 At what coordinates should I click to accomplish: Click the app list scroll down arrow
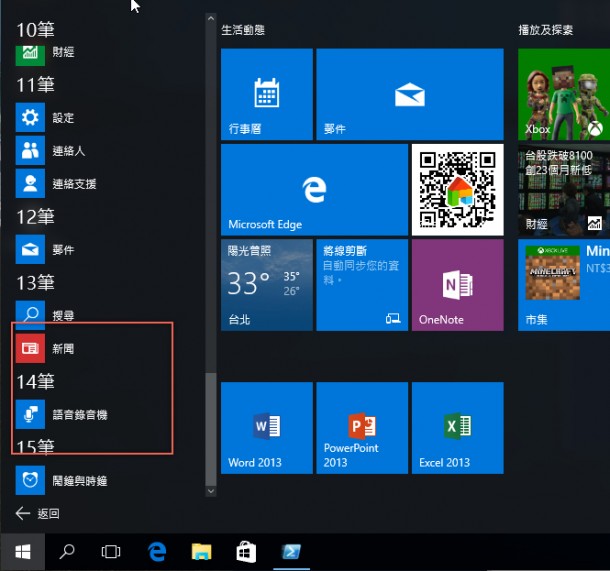211,491
